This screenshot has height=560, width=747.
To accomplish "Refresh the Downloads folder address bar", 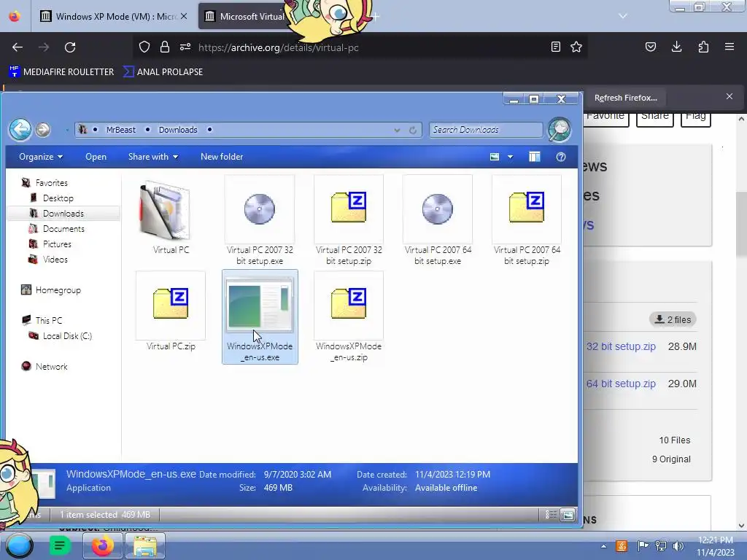I will [413, 130].
